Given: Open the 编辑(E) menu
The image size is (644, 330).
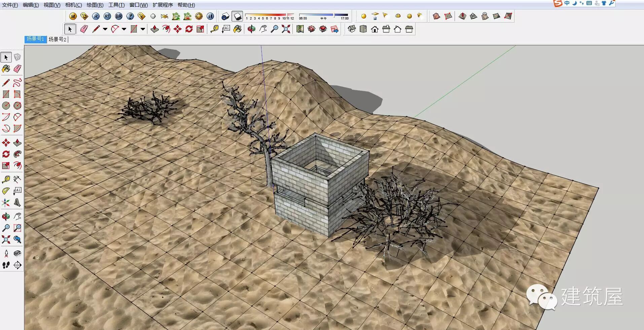Looking at the screenshot, I should coord(31,5).
